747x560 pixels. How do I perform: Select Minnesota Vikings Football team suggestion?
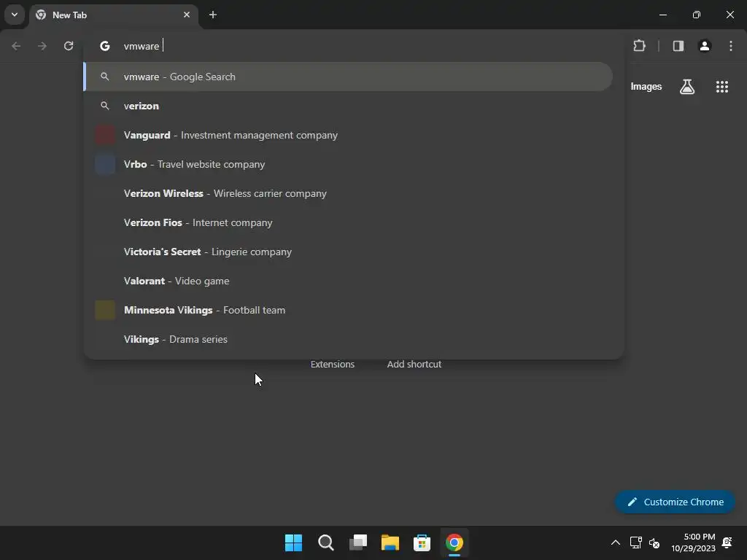[x=348, y=310]
